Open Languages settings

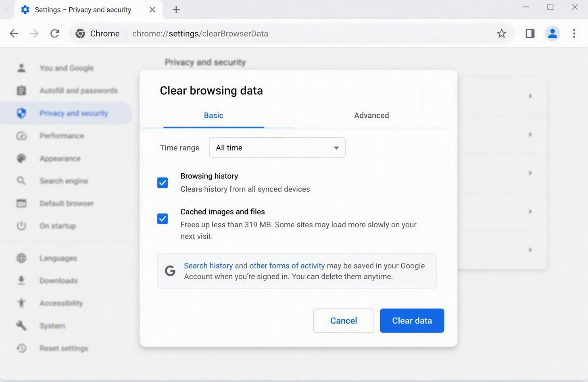click(58, 258)
